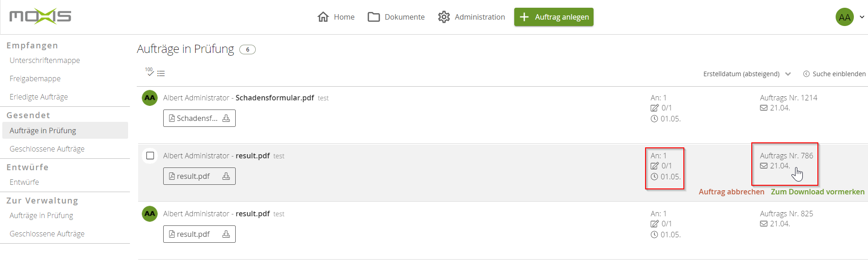Select the AA avatar of the Schadensformular order
Viewport: 868px width, 261px height.
point(150,98)
